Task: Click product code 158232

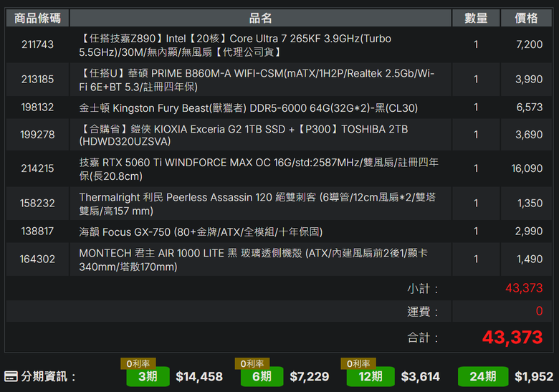Action: point(37,203)
